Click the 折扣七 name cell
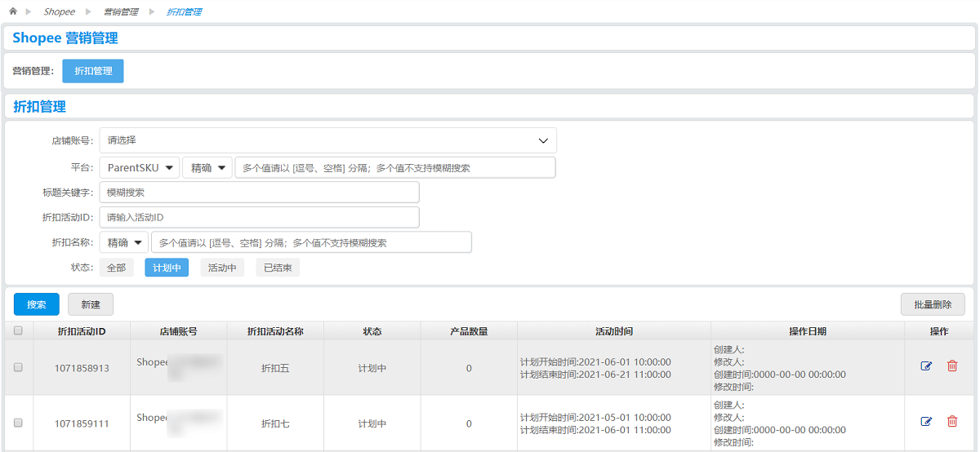 coord(275,423)
